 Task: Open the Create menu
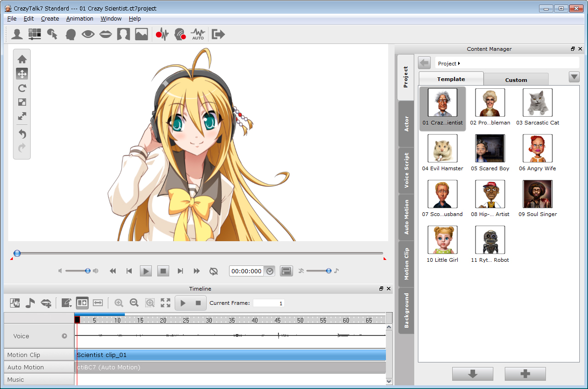coord(50,19)
